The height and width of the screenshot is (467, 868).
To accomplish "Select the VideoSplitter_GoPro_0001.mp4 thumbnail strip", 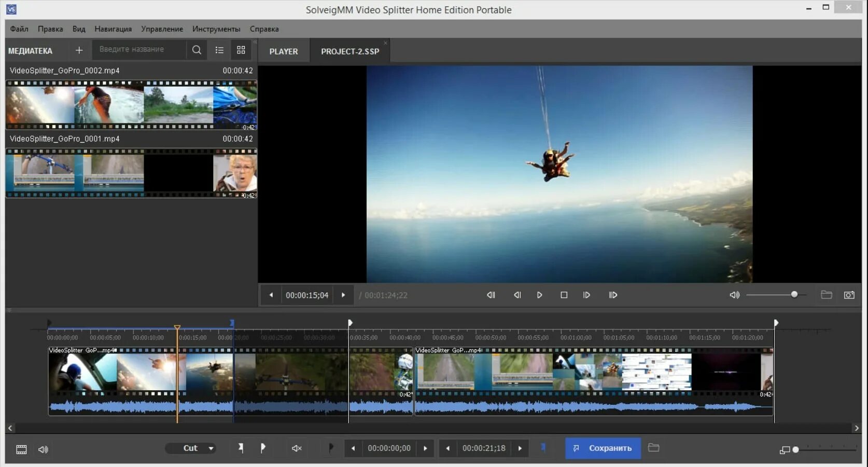I will pyautogui.click(x=131, y=173).
